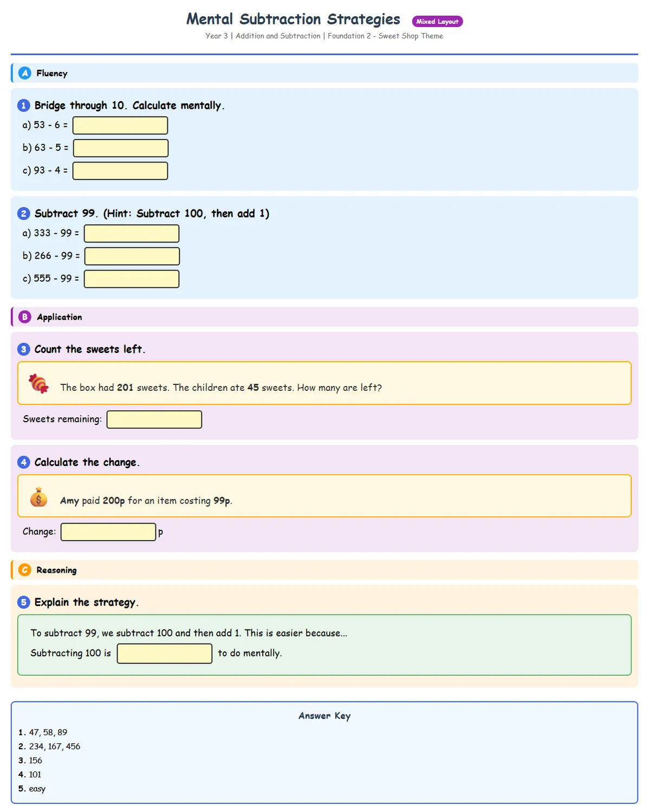Click the sweet candy icon in question 3

38,383
